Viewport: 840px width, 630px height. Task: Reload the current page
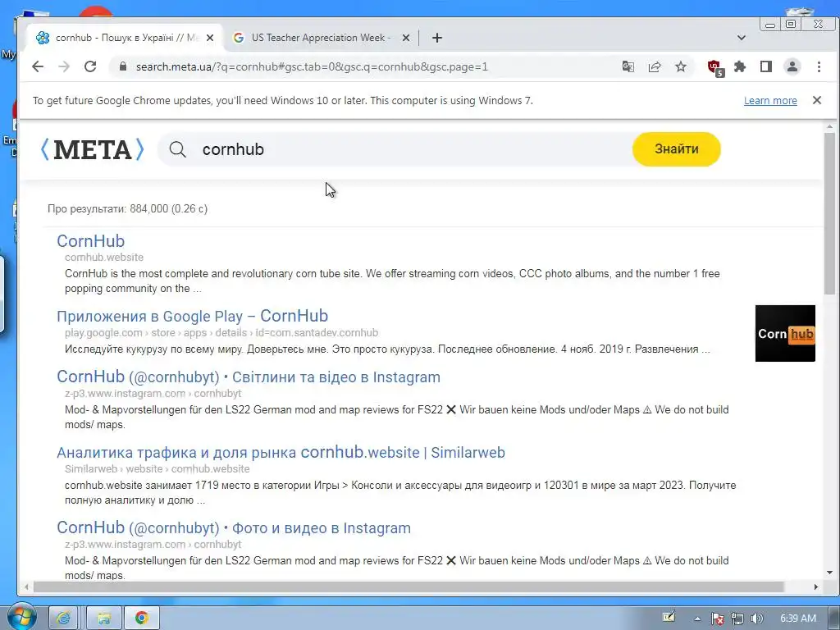pyautogui.click(x=90, y=66)
